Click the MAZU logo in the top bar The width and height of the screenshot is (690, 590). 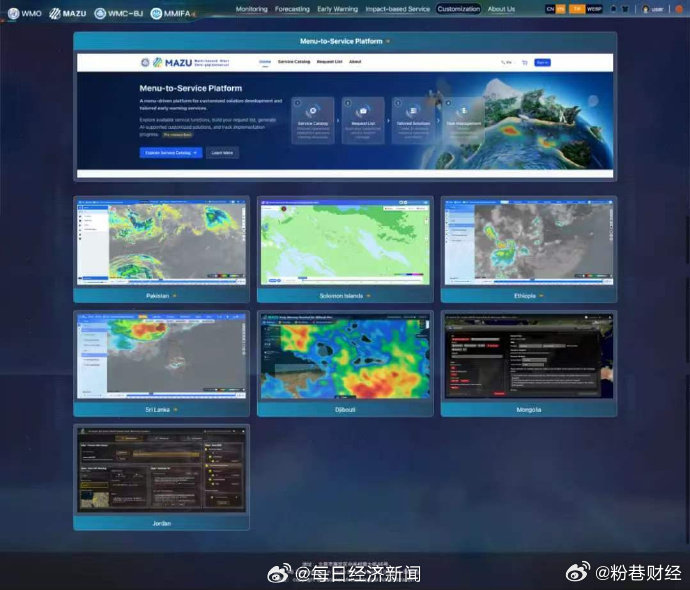pos(68,14)
